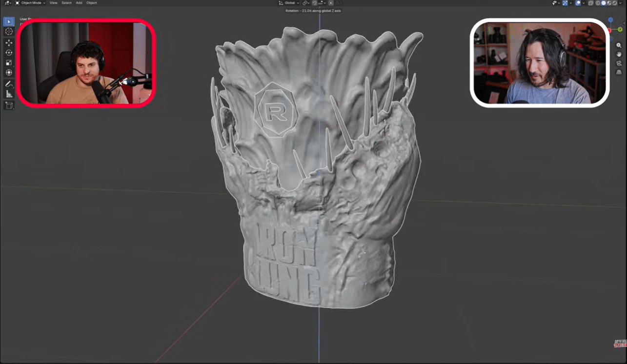Activate the Measure tool
This screenshot has height=364, width=627.
click(9, 93)
